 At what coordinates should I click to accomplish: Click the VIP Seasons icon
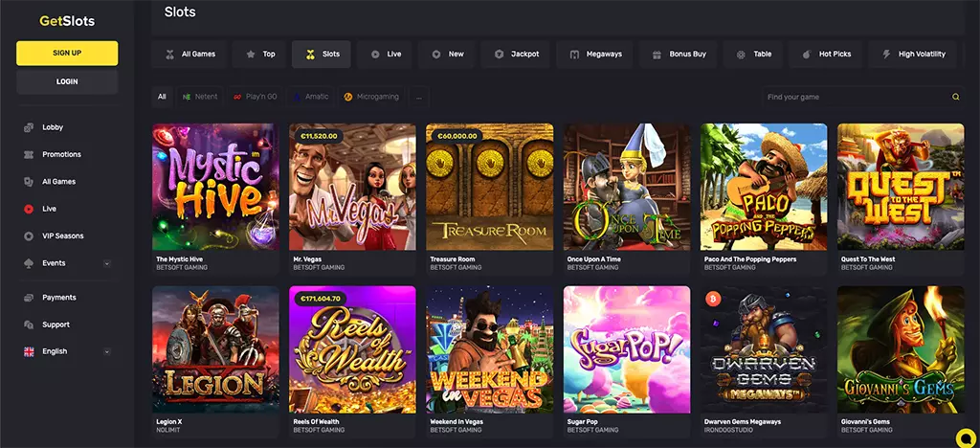pyautogui.click(x=28, y=236)
